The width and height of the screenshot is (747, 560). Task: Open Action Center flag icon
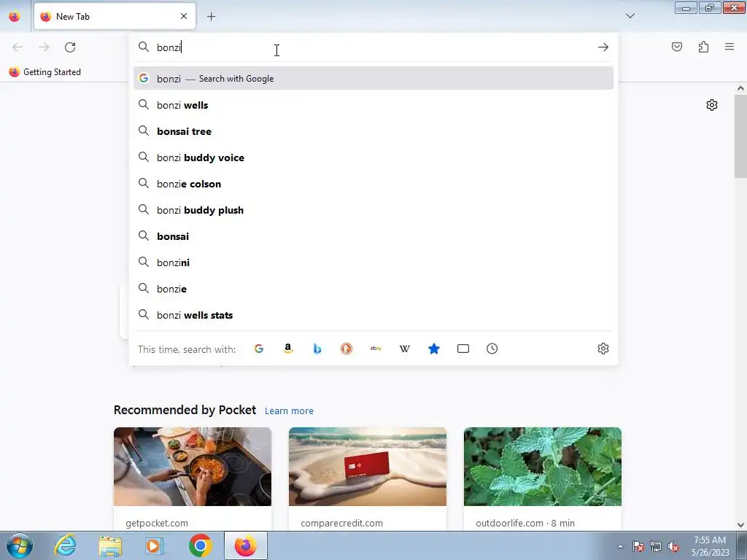(638, 546)
